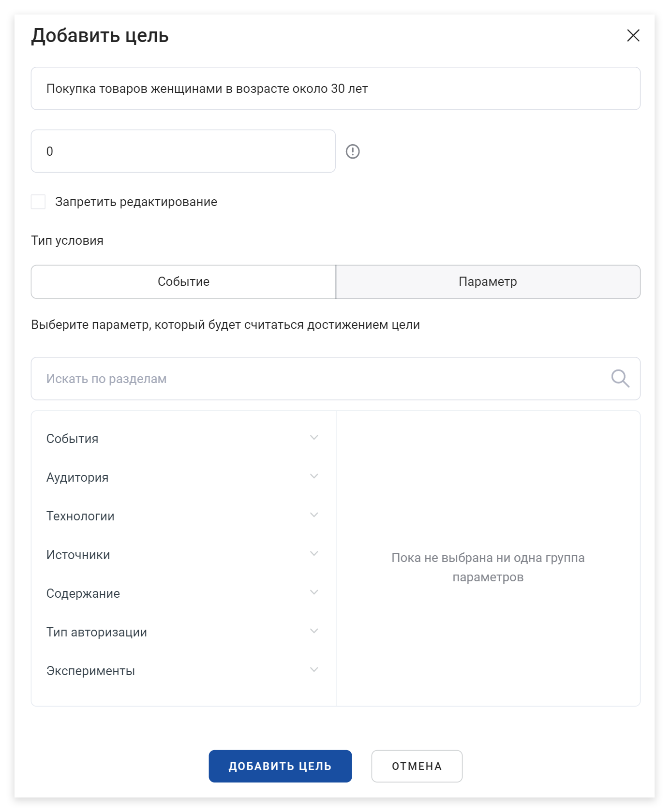Click the Искать по разделам search field
This screenshot has width=672, height=812.
(x=336, y=379)
